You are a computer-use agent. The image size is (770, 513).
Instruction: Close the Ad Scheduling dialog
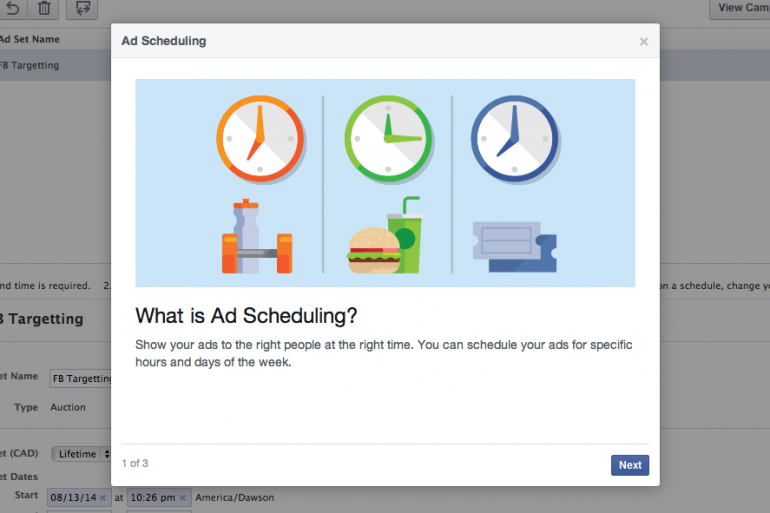point(644,42)
